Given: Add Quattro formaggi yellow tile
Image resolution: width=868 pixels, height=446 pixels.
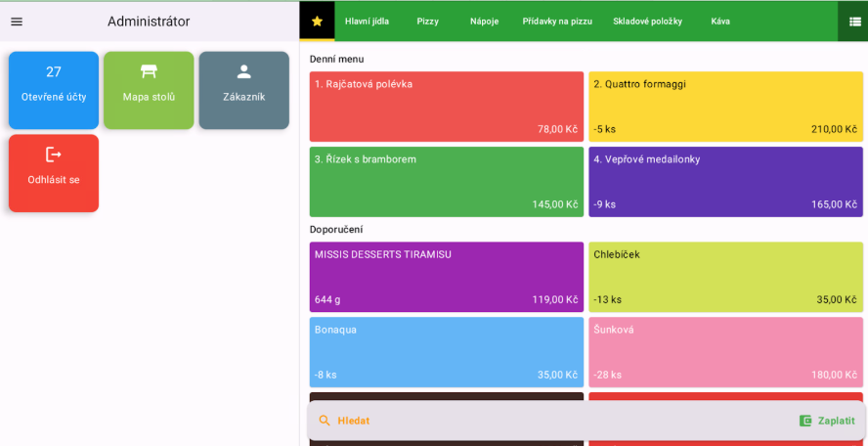Looking at the screenshot, I should 725,107.
